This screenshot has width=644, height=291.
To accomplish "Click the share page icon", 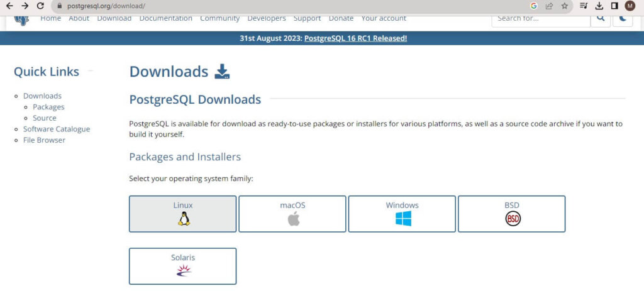I will pos(549,6).
